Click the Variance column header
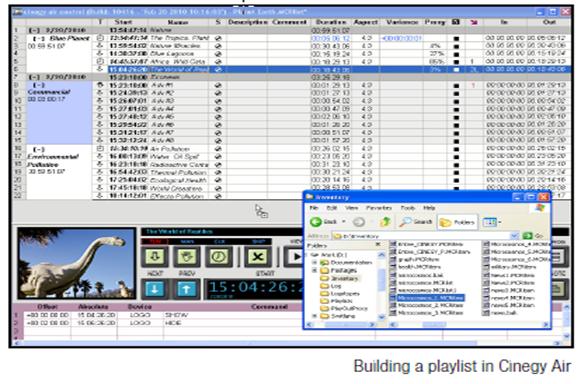Screen dimensions: 588x384 (x=402, y=22)
